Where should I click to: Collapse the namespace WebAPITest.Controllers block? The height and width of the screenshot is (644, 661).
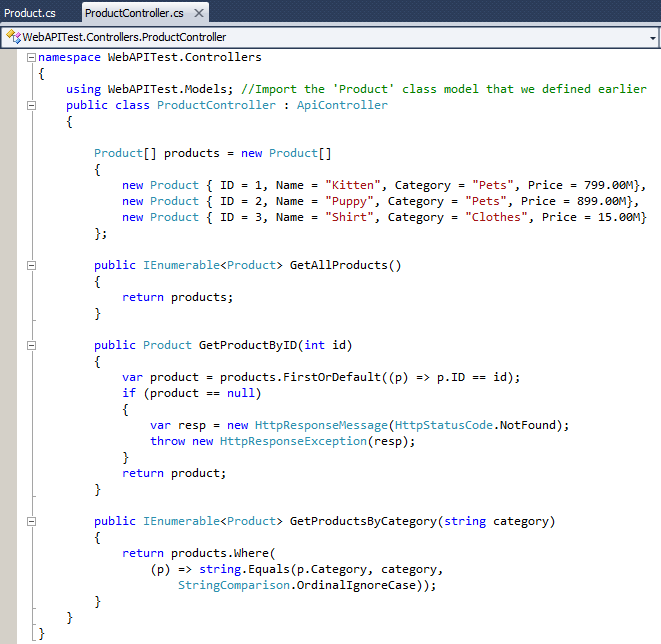click(x=31, y=57)
